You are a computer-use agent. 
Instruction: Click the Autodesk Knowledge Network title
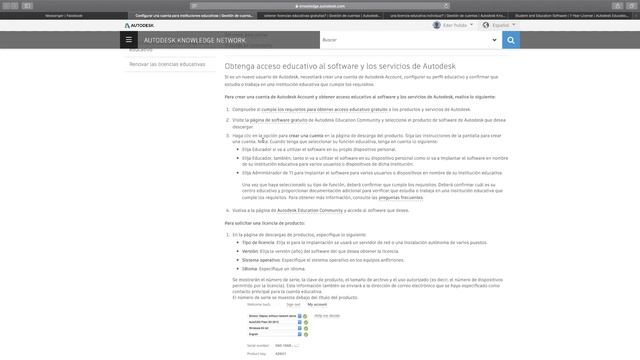pyautogui.click(x=195, y=40)
